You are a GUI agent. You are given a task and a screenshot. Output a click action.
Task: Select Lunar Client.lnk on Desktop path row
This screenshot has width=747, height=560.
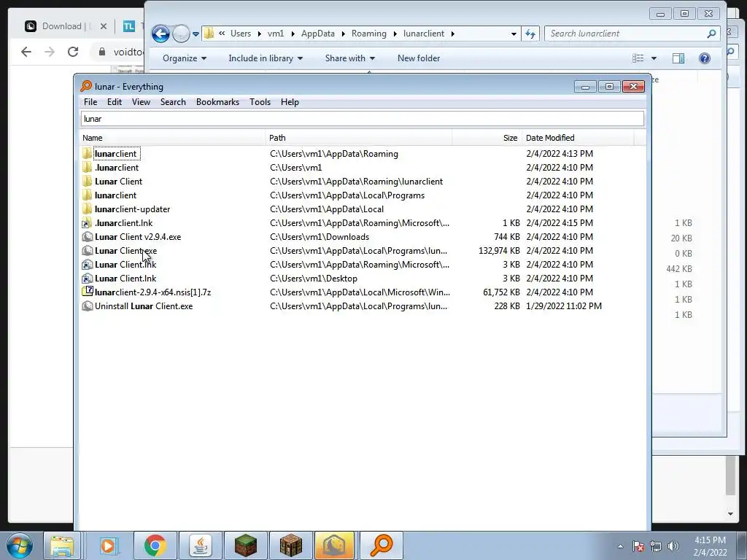click(362, 279)
